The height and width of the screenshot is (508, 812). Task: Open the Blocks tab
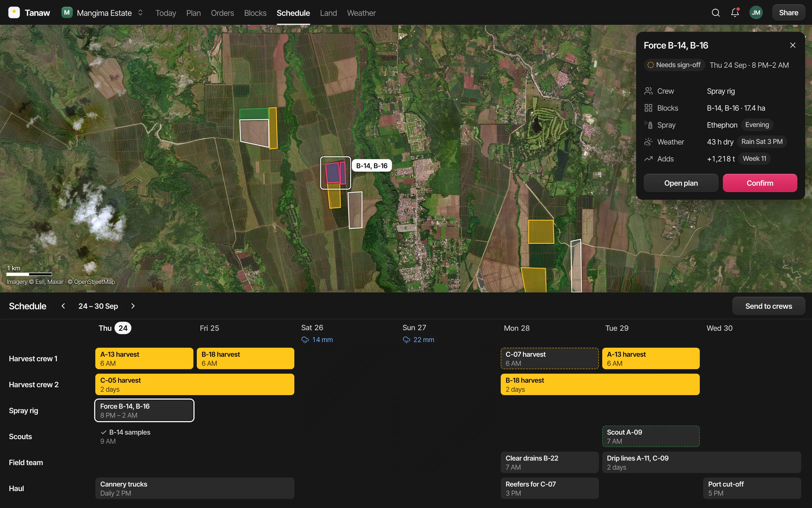click(x=255, y=13)
